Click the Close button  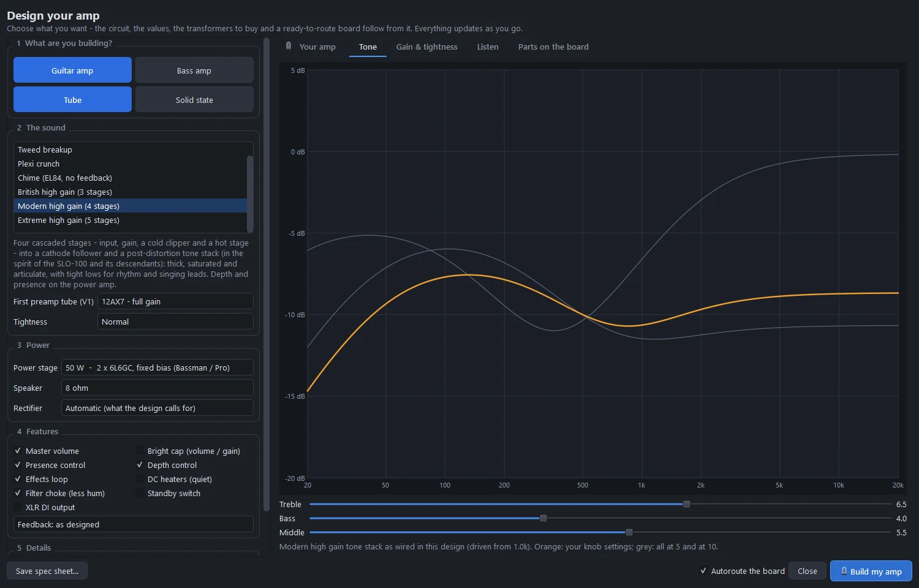coord(807,571)
